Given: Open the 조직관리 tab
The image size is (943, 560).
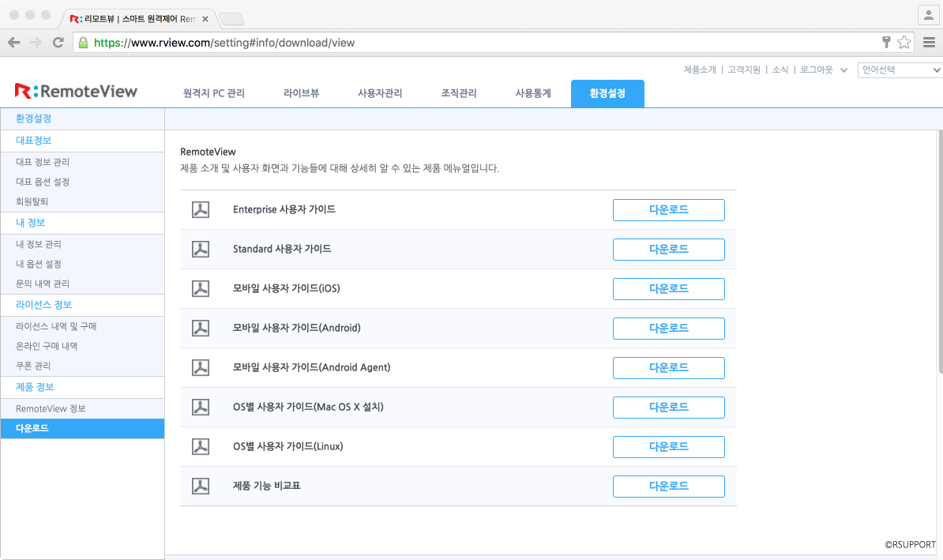Looking at the screenshot, I should tap(459, 93).
